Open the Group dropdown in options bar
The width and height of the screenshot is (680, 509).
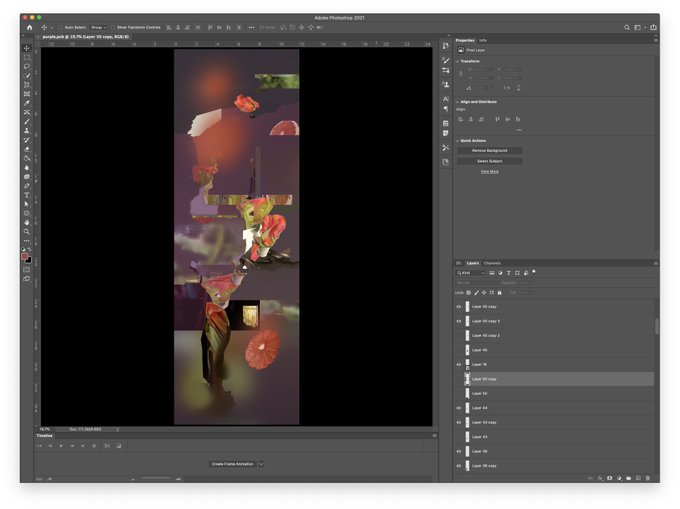pos(98,27)
